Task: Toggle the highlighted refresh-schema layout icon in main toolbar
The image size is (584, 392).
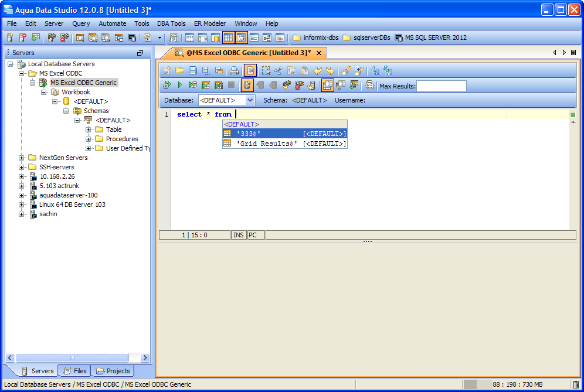Action: point(241,38)
